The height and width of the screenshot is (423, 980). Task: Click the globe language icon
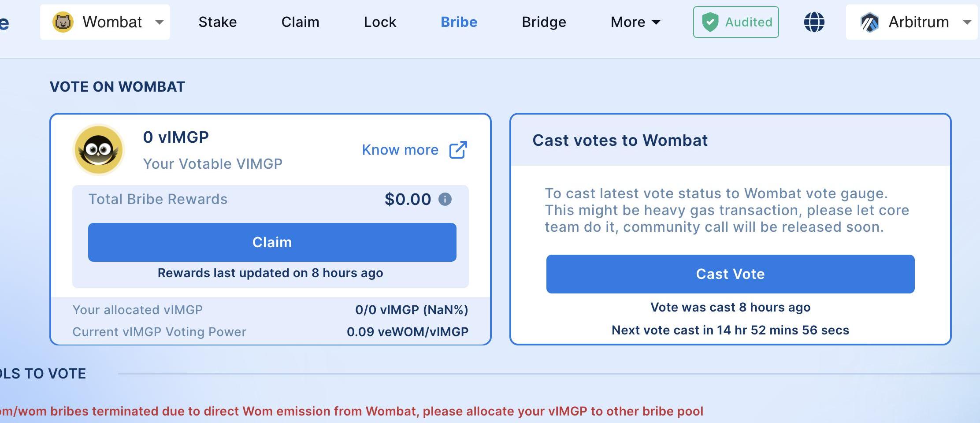pyautogui.click(x=814, y=22)
